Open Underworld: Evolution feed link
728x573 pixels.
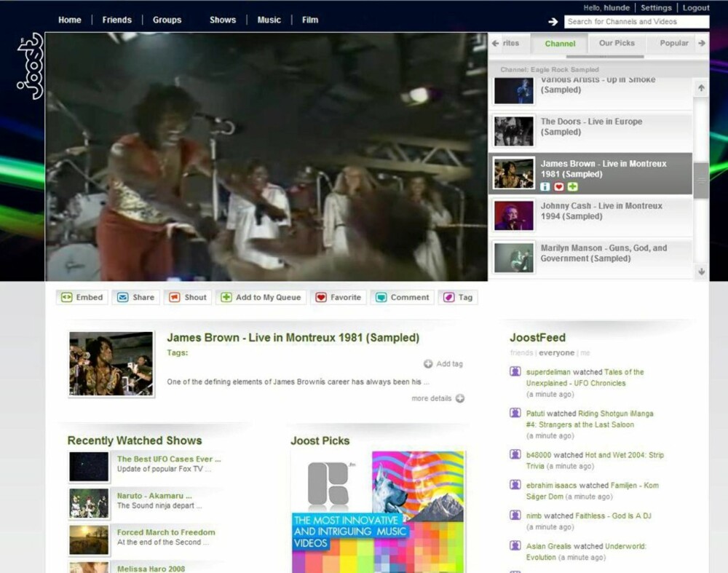[x=586, y=552]
